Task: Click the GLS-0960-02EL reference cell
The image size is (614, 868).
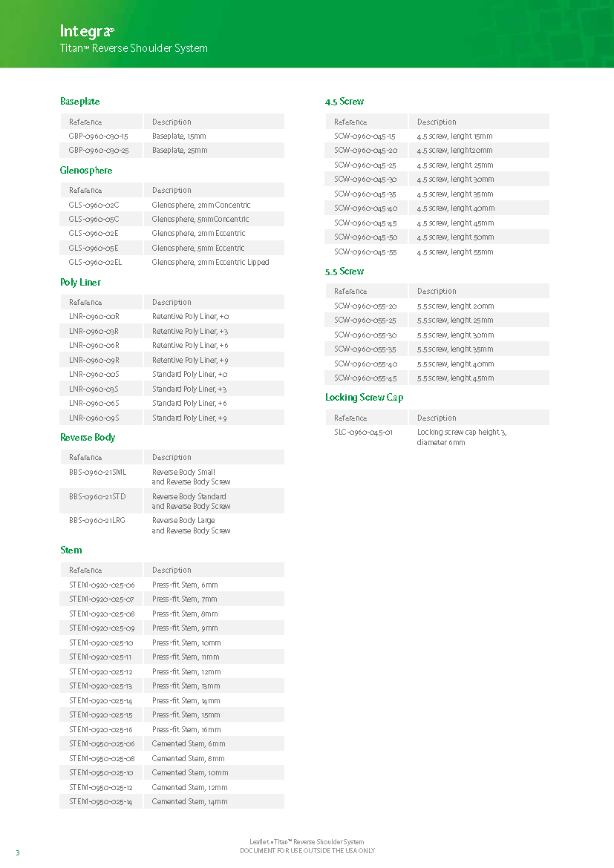Action: coord(95,263)
